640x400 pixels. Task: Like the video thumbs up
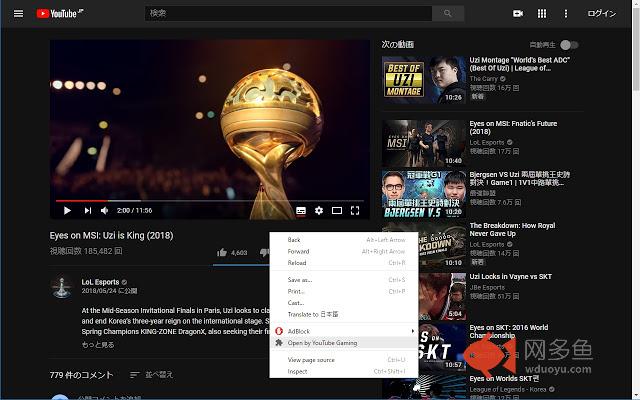pyautogui.click(x=222, y=252)
